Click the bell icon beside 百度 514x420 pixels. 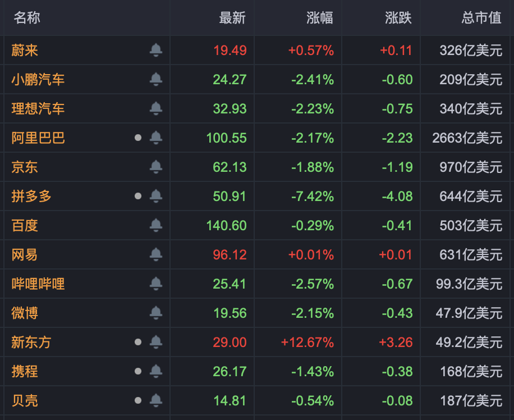click(156, 225)
